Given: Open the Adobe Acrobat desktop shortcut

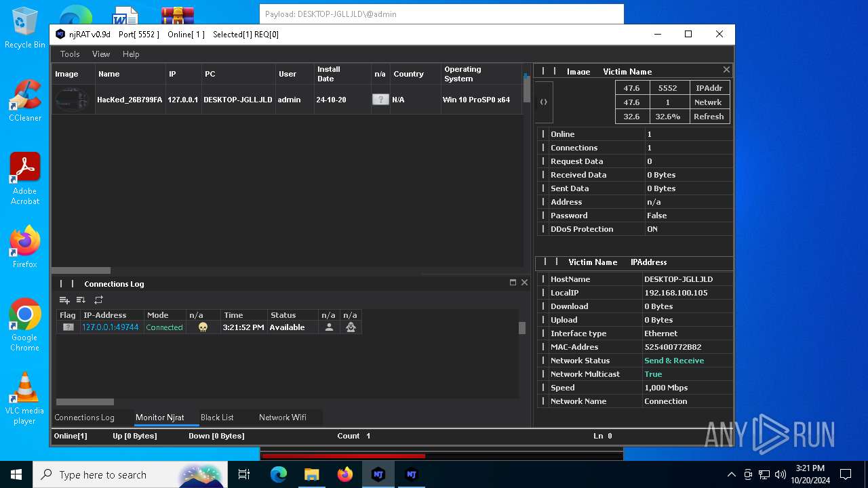Looking at the screenshot, I should coord(24,179).
